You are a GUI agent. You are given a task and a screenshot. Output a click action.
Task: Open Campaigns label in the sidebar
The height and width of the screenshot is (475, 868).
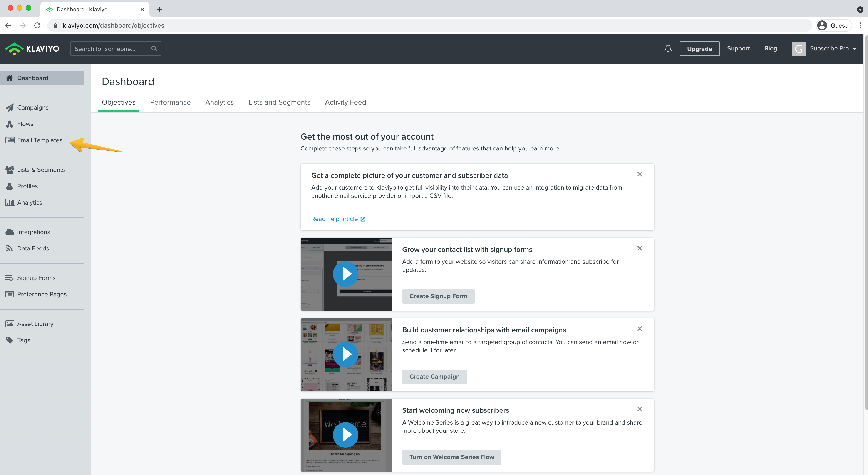(33, 107)
